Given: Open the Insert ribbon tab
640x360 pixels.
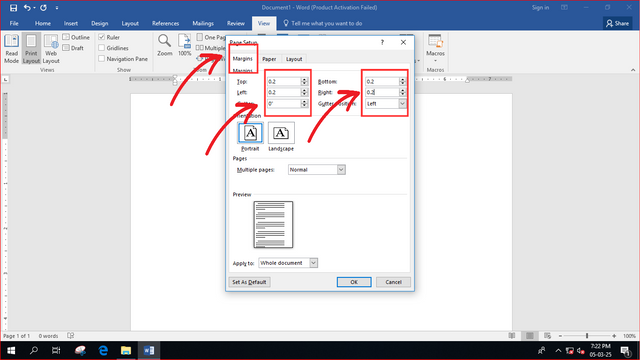Looking at the screenshot, I should 71,23.
